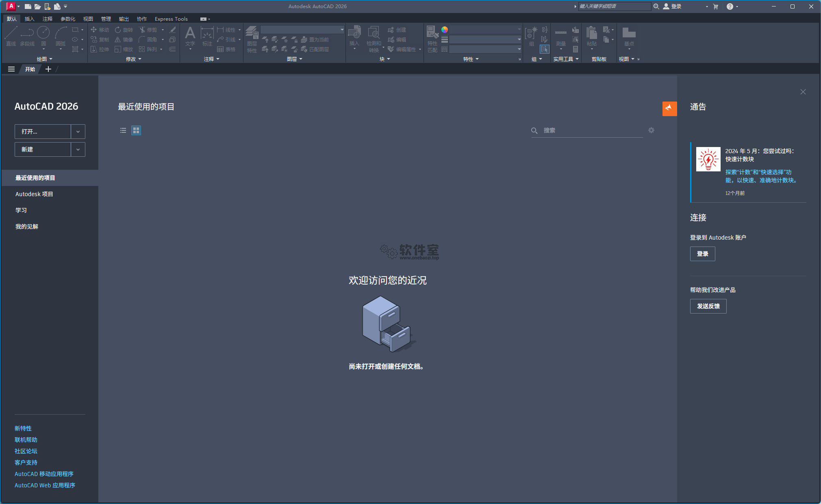The height and width of the screenshot is (504, 821).
Task: Switch to the 插入 (Insert) ribbon tab
Action: point(30,19)
